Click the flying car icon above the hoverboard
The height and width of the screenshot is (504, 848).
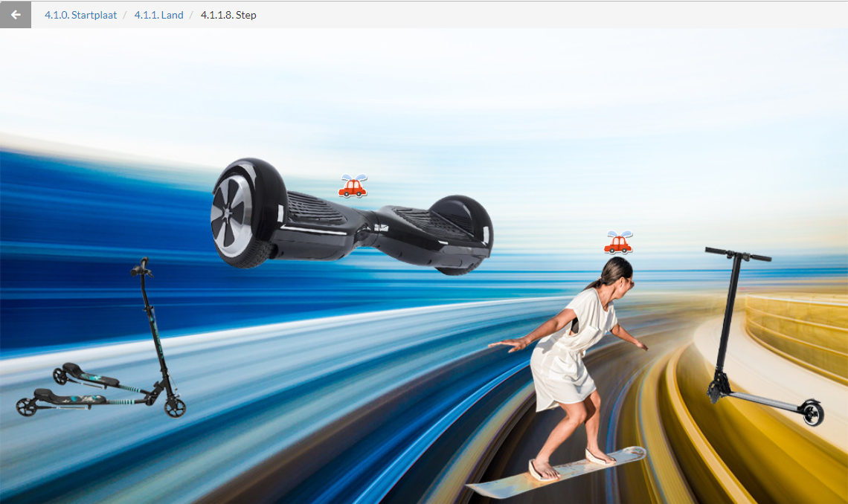pos(353,186)
